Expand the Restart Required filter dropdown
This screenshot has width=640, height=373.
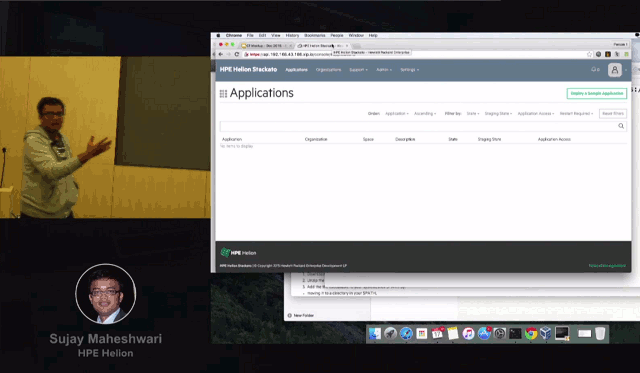pyautogui.click(x=576, y=113)
